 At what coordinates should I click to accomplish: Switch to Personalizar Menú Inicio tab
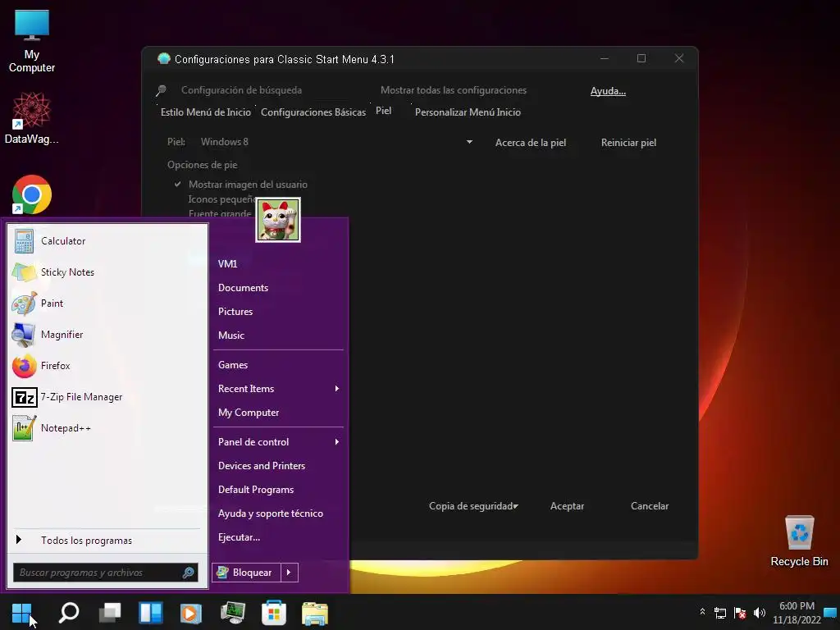click(468, 112)
